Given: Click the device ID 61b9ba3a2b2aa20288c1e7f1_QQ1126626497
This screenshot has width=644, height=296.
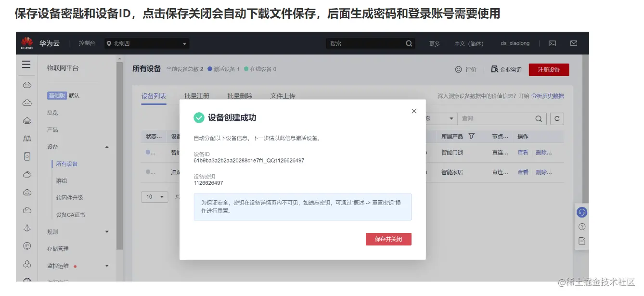Looking at the screenshot, I should pos(249,160).
